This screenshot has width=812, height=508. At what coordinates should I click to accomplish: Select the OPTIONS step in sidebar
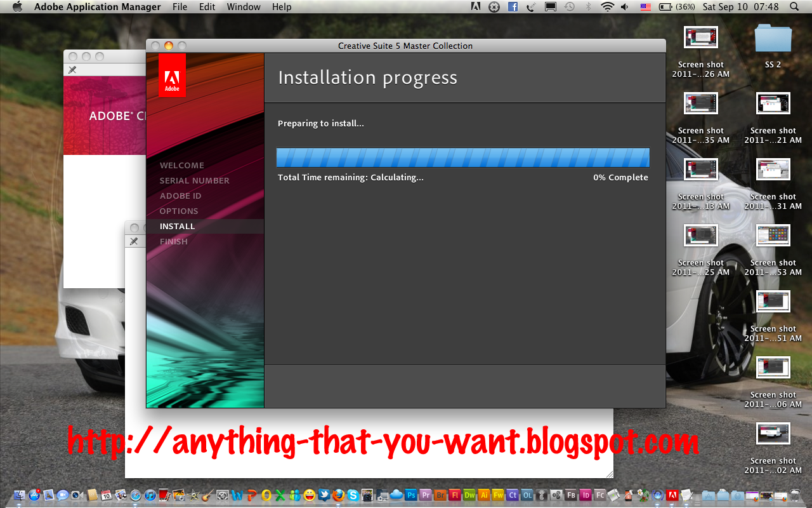coord(179,211)
